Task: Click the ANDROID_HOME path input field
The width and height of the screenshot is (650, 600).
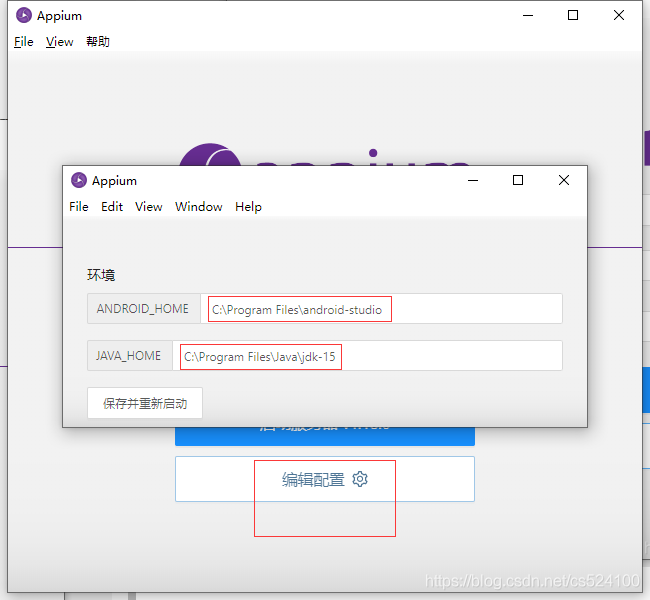Action: tap(381, 309)
